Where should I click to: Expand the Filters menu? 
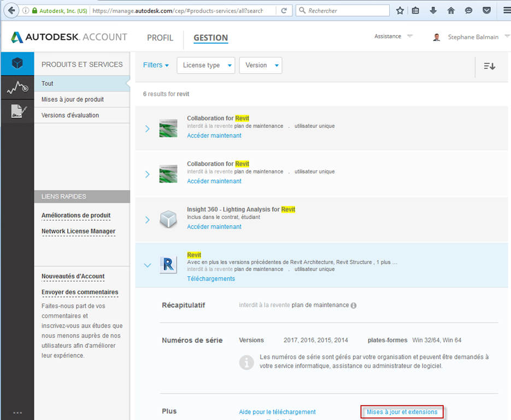pyautogui.click(x=156, y=65)
